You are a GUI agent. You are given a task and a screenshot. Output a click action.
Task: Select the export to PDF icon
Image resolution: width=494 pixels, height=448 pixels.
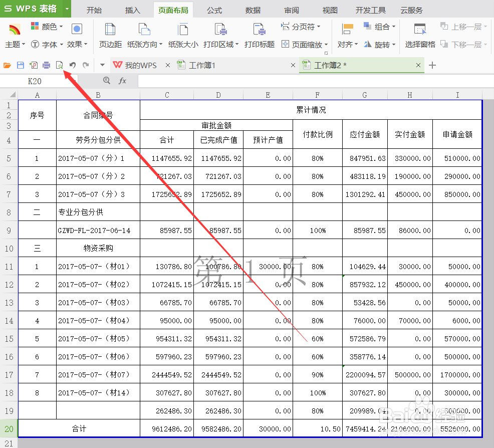click(x=33, y=65)
